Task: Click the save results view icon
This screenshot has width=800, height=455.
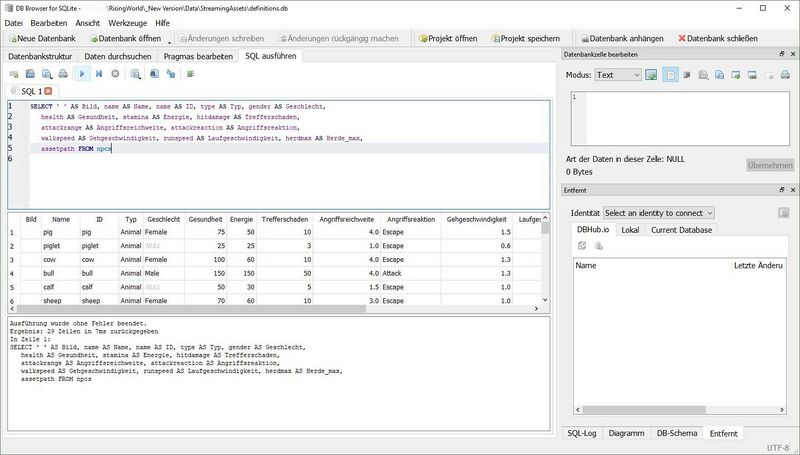Action: pyautogui.click(x=135, y=74)
